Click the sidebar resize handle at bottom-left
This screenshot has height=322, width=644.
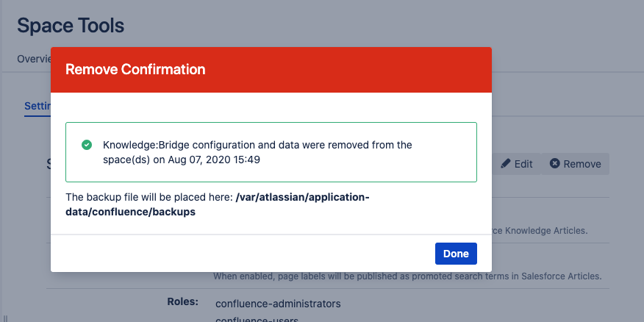[x=6, y=318]
